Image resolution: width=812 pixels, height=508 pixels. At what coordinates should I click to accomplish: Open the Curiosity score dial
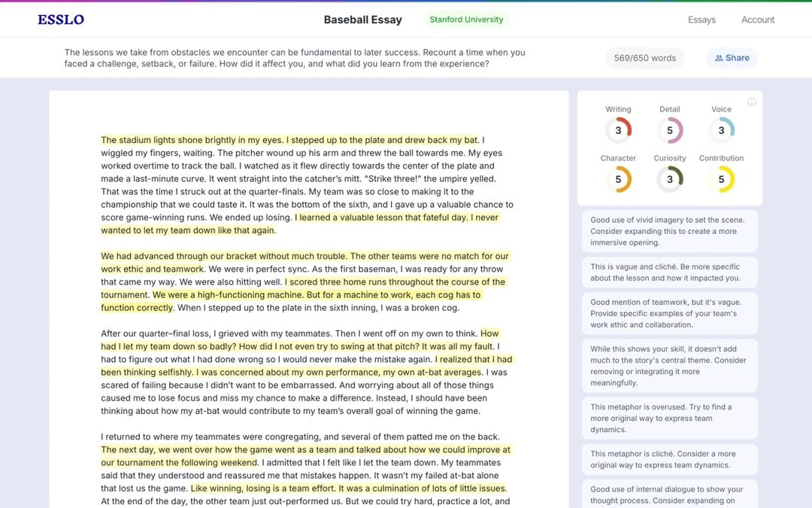point(669,178)
